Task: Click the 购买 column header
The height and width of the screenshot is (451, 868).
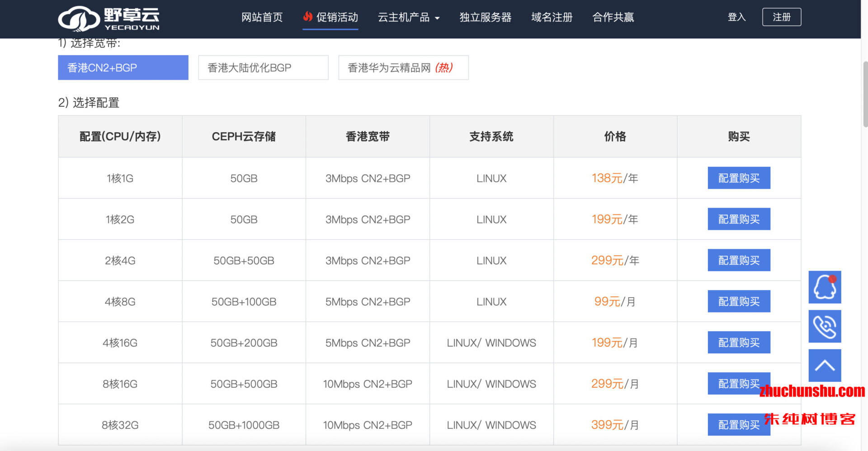Action: point(739,137)
